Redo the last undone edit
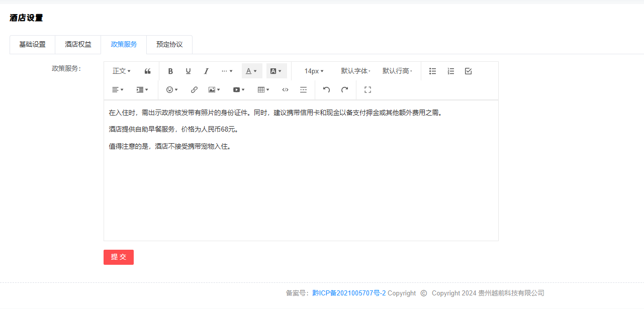This screenshot has height=309, width=644. [344, 90]
